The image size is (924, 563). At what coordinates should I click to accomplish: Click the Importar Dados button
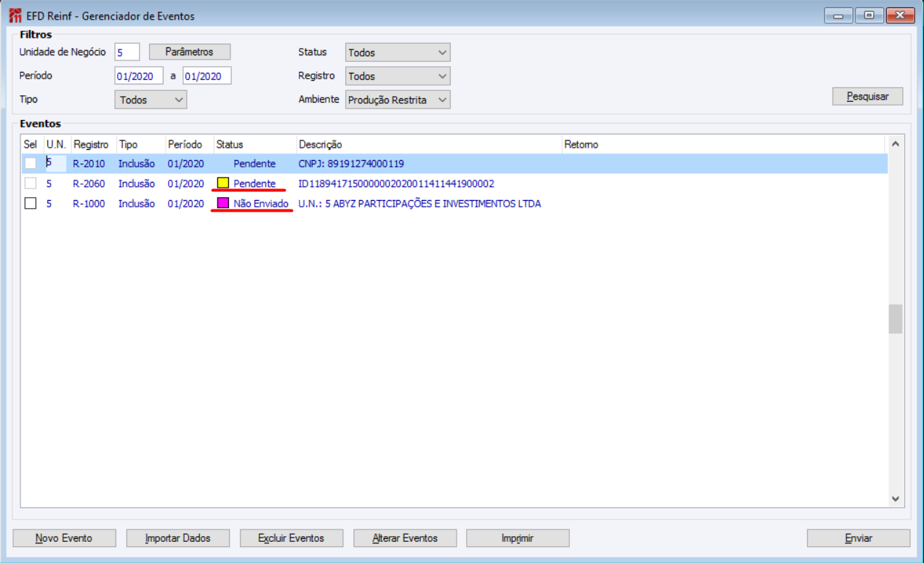(178, 538)
